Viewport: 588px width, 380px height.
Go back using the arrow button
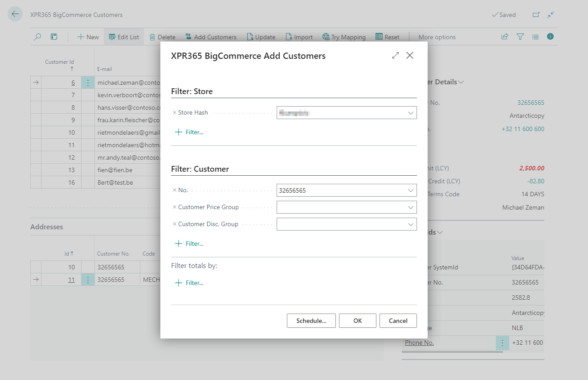[15, 14]
